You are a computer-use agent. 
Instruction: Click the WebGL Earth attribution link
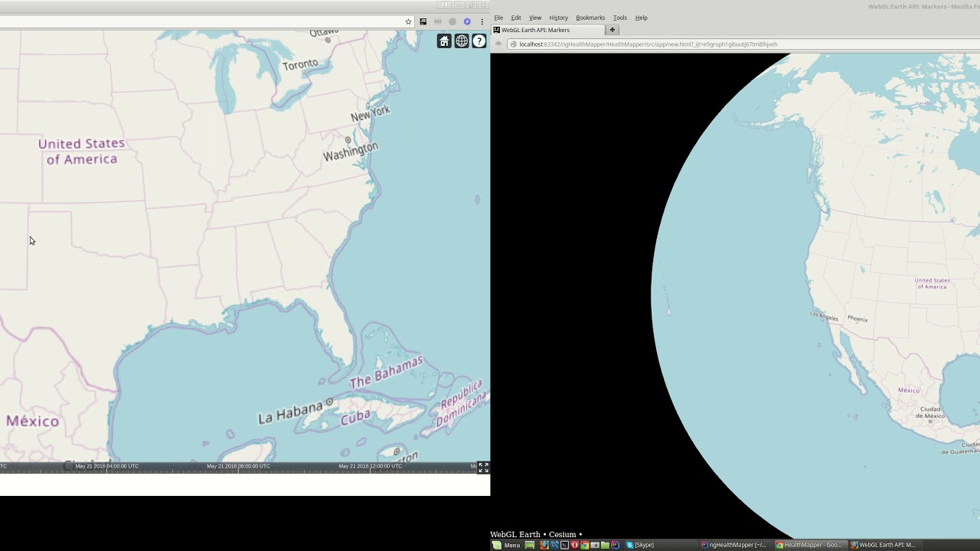tap(515, 534)
